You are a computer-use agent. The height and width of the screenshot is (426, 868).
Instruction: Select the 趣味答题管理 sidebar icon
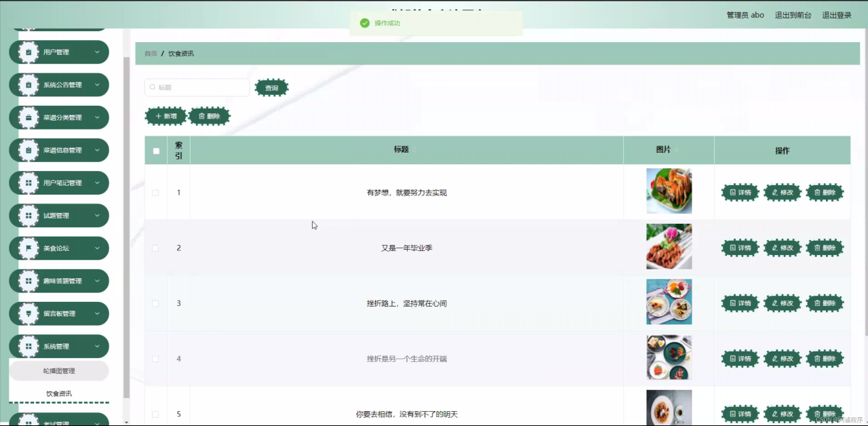point(28,281)
